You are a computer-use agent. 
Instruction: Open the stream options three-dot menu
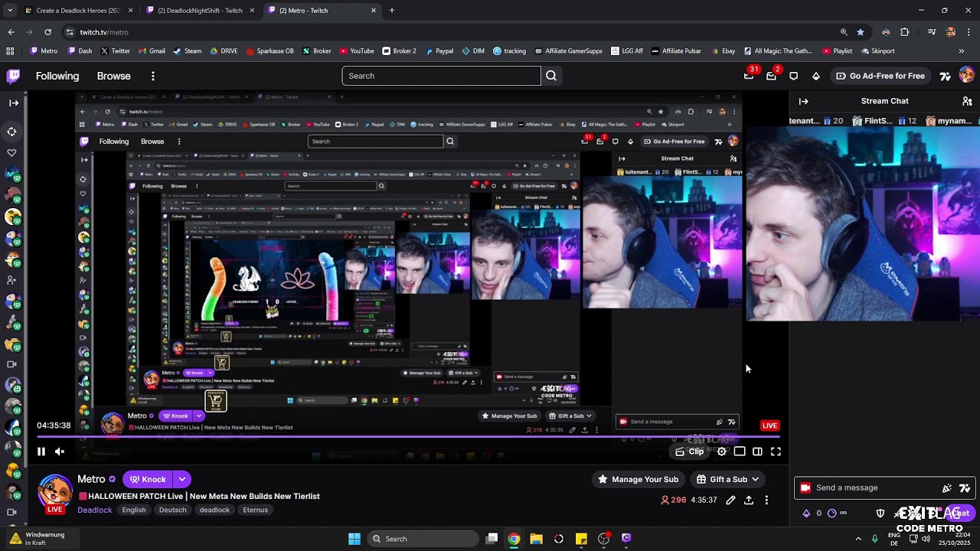[766, 500]
